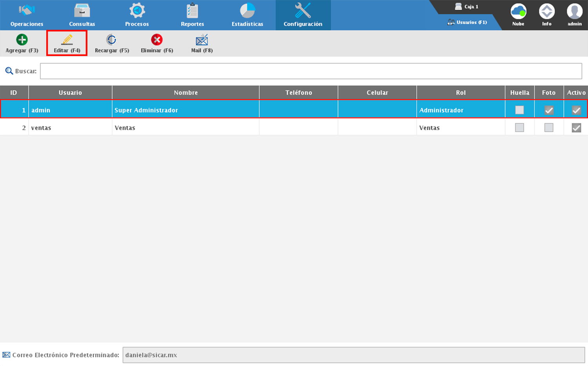Reload the list with Recargar (F5)

click(112, 40)
